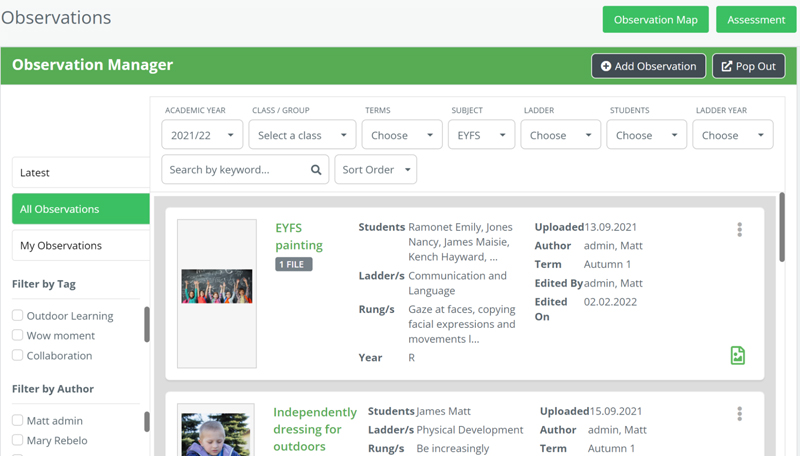Open the Ladder Year Choose dropdown
The height and width of the screenshot is (456, 800).
[733, 135]
